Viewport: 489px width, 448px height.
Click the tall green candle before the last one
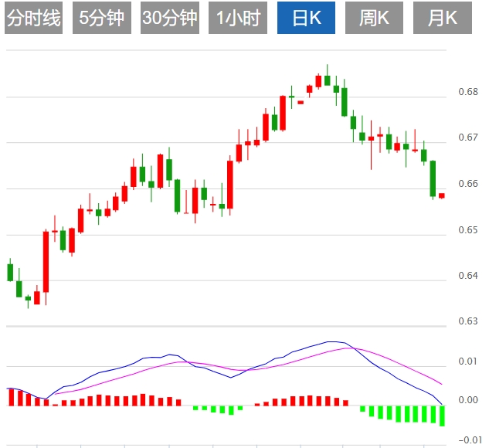point(433,178)
